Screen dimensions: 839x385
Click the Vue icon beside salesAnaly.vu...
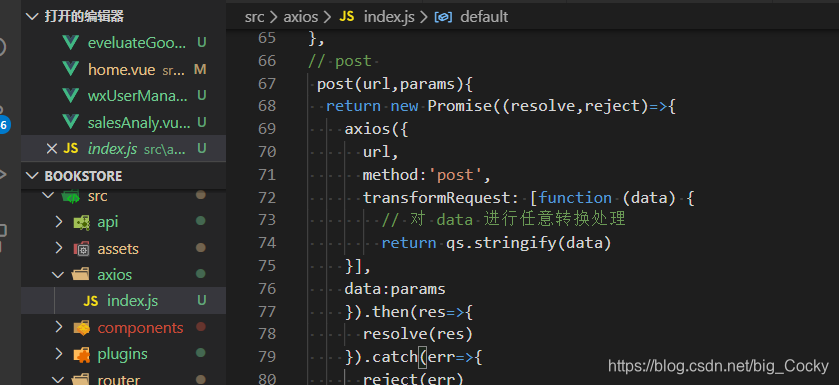pyautogui.click(x=71, y=122)
